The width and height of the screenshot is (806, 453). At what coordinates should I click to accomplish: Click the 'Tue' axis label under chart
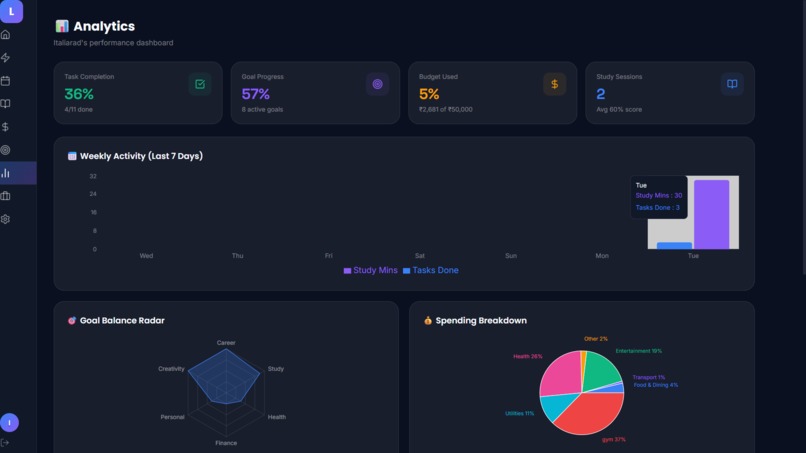click(693, 256)
